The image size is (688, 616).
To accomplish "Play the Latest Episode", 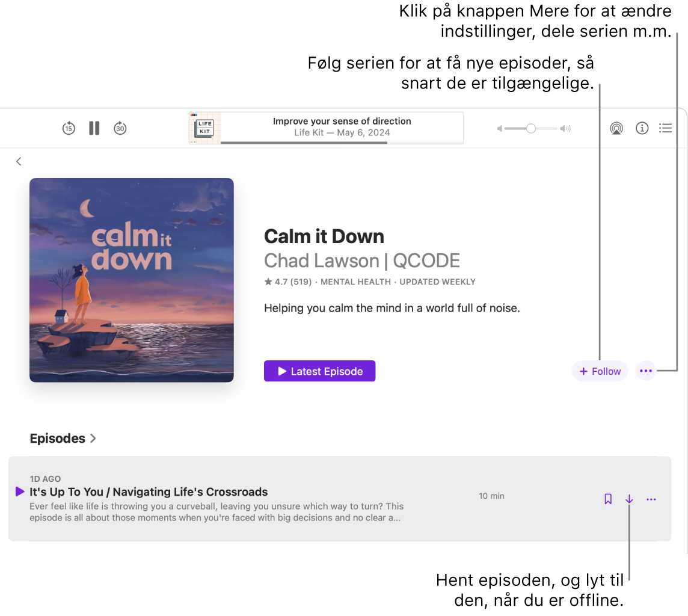I will coord(319,371).
